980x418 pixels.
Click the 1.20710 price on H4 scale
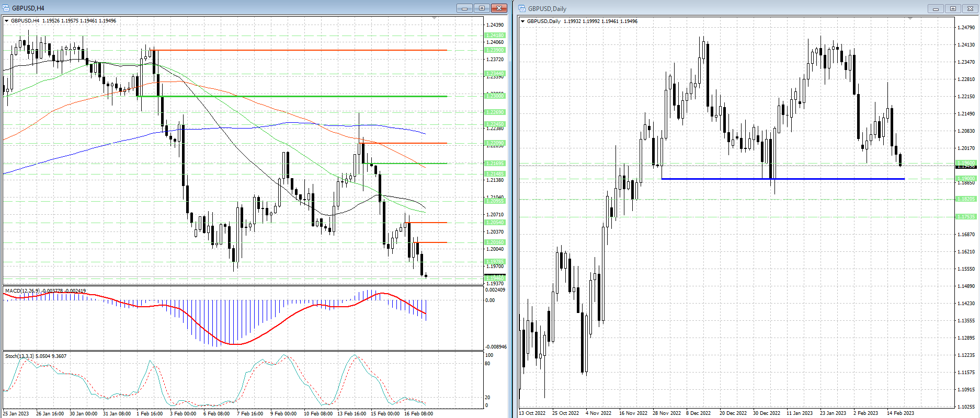495,215
